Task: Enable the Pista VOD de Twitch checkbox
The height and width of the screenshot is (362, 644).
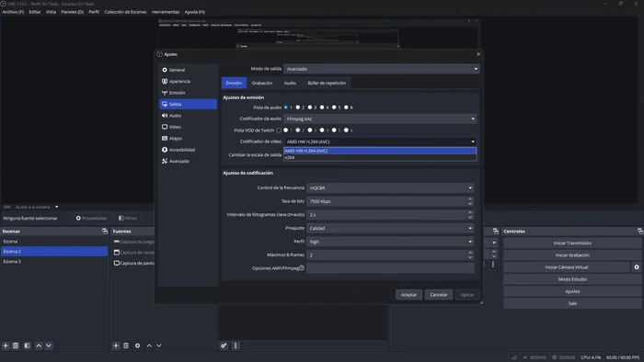Action: click(x=279, y=130)
